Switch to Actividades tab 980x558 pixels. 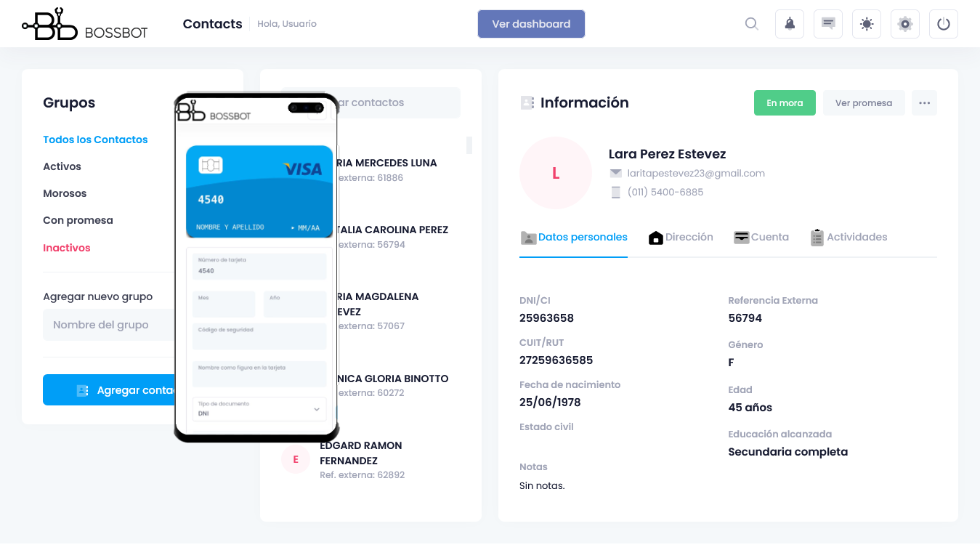pyautogui.click(x=849, y=238)
